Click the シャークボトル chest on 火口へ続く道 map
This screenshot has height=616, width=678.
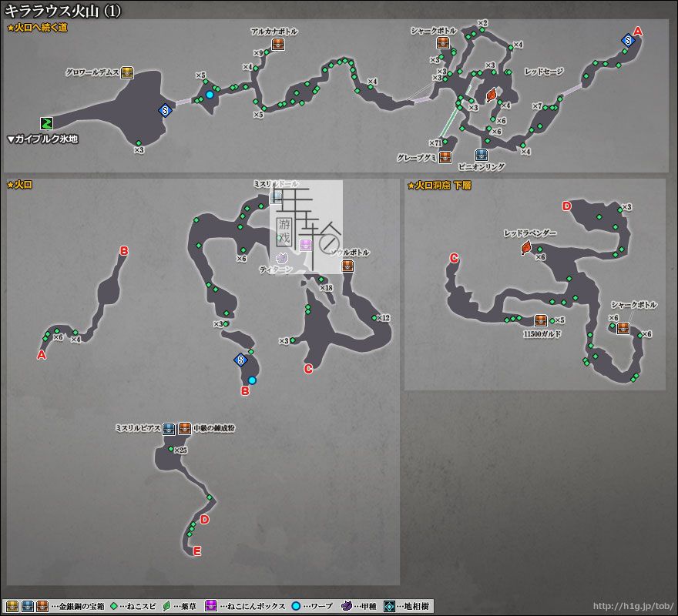point(443,43)
